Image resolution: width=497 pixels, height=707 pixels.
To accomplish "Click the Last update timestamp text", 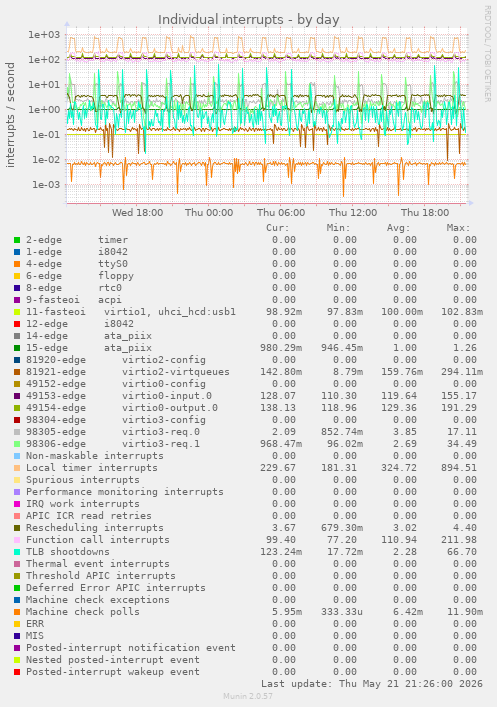I will coord(372,684).
